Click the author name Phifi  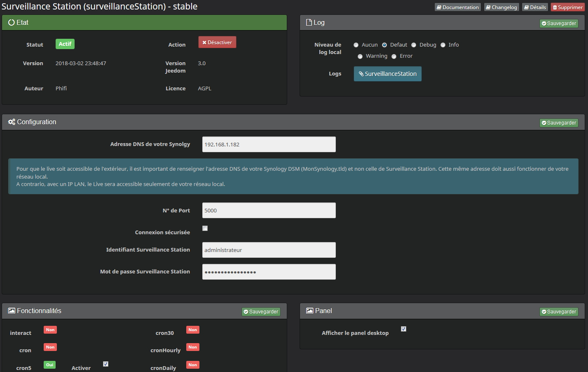coord(61,89)
